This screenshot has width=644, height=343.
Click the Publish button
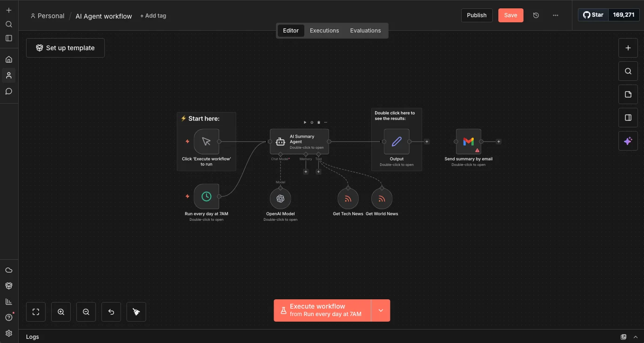[476, 15]
